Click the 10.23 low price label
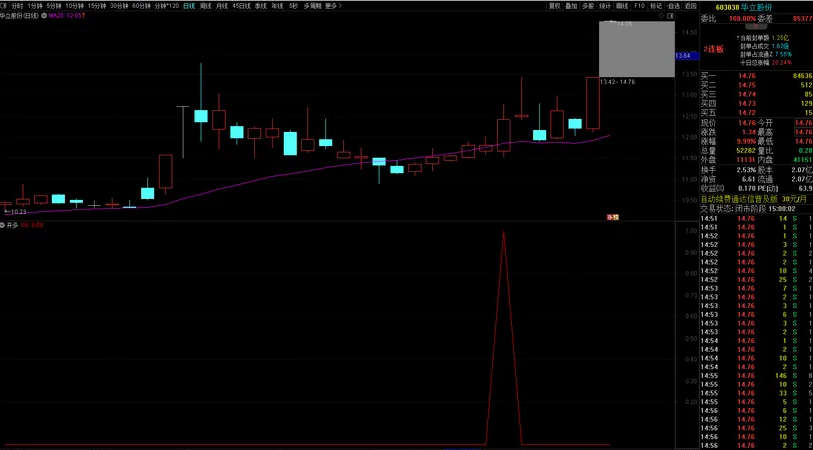Screen dimensions: 813x450 [x=16, y=212]
